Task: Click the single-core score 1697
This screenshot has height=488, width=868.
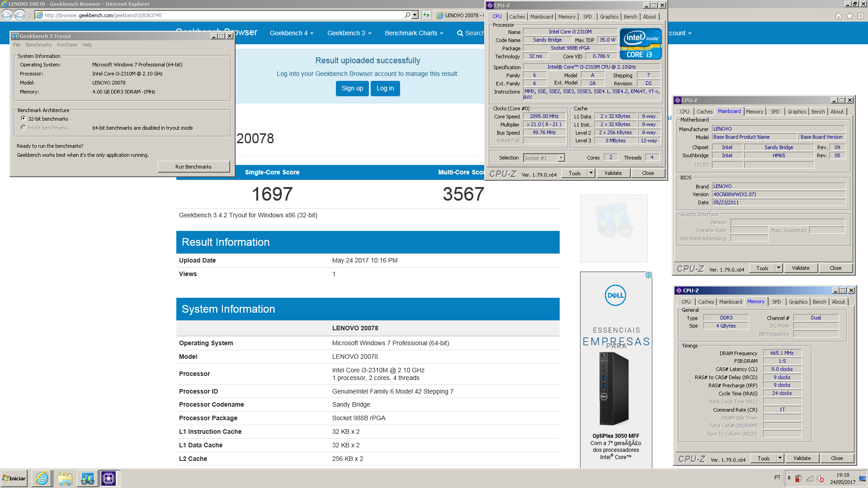Action: tap(272, 194)
